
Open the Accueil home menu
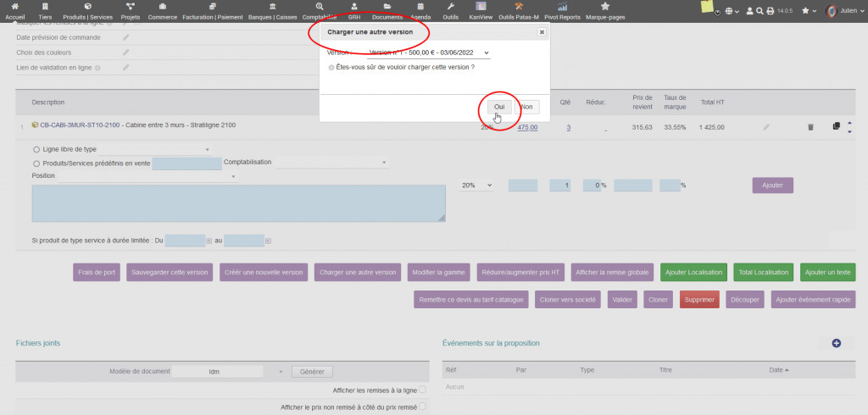15,11
